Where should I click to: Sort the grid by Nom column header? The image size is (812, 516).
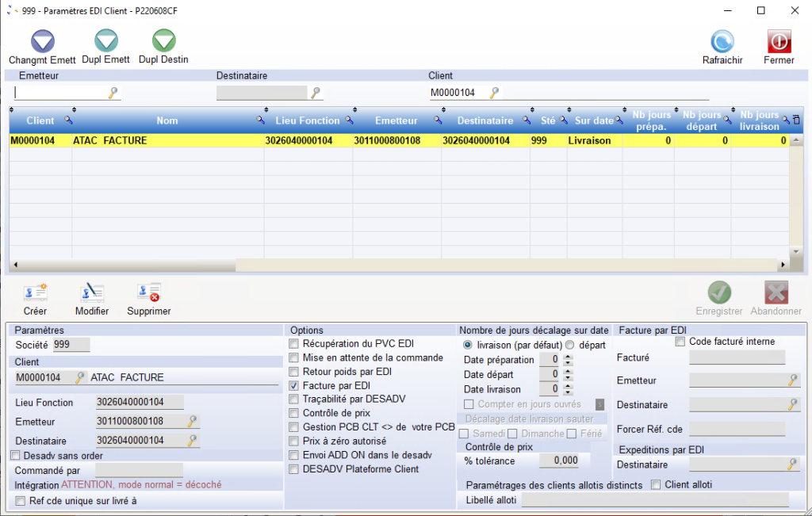coord(167,120)
